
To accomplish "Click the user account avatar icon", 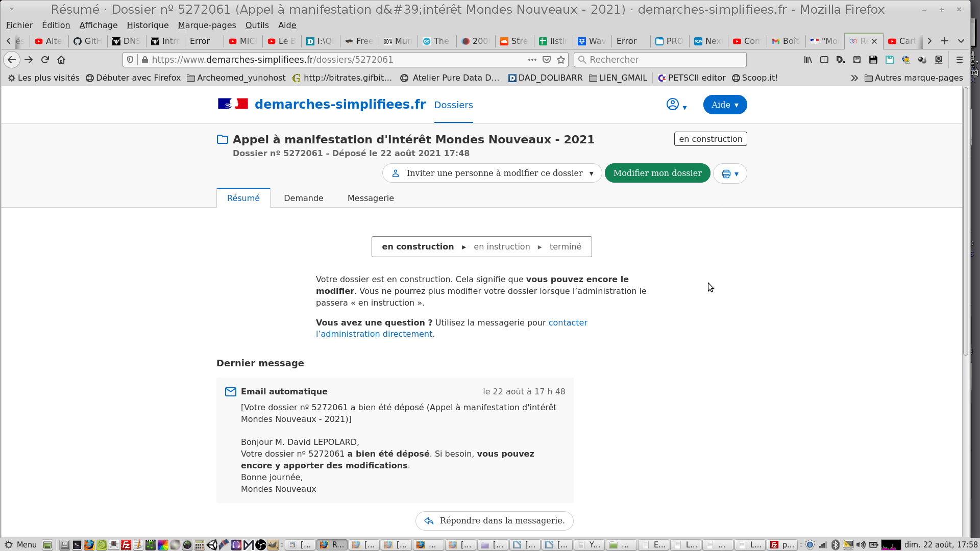I will [x=673, y=105].
